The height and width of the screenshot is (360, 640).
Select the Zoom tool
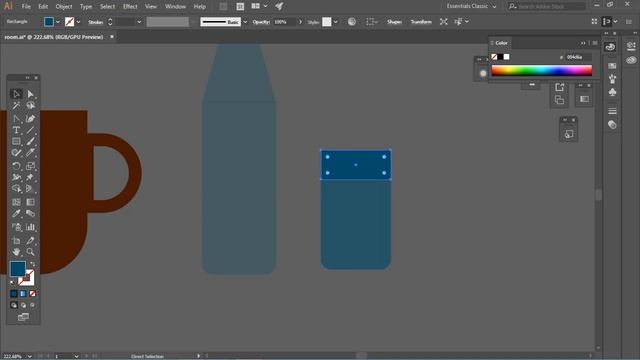tap(31, 252)
